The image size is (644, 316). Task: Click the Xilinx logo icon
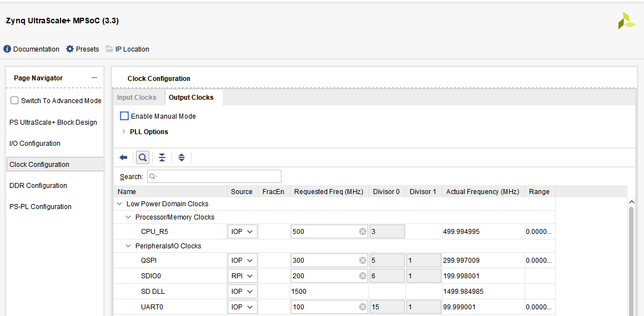pyautogui.click(x=626, y=21)
